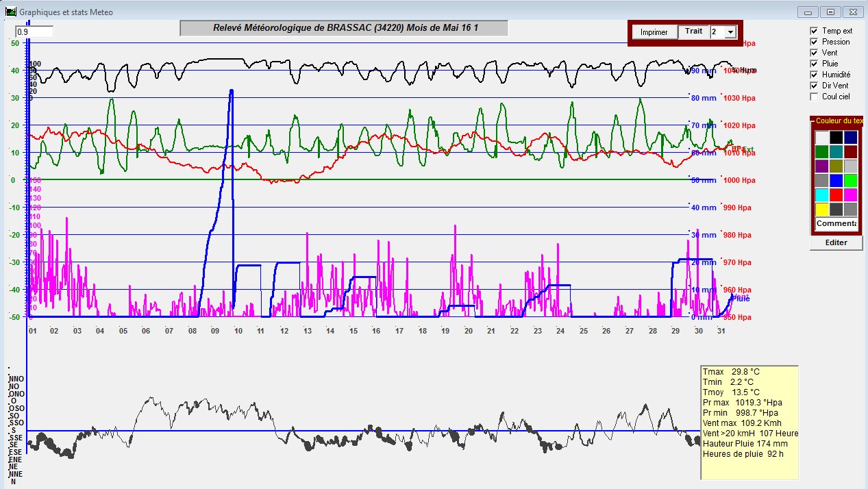Screen dimensions: 868x489
Task: Enable the Coul ciel checkbox
Action: 814,97
